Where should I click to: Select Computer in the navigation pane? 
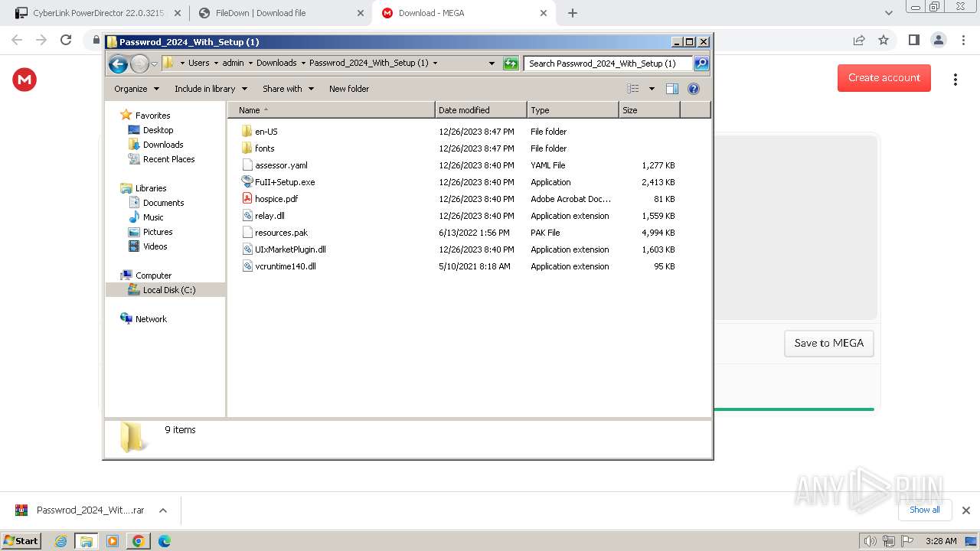pyautogui.click(x=153, y=275)
